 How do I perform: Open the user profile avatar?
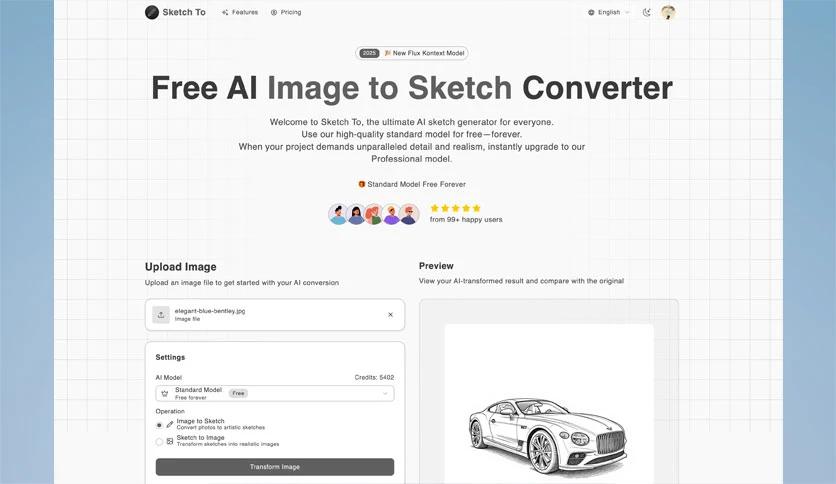pyautogui.click(x=668, y=12)
